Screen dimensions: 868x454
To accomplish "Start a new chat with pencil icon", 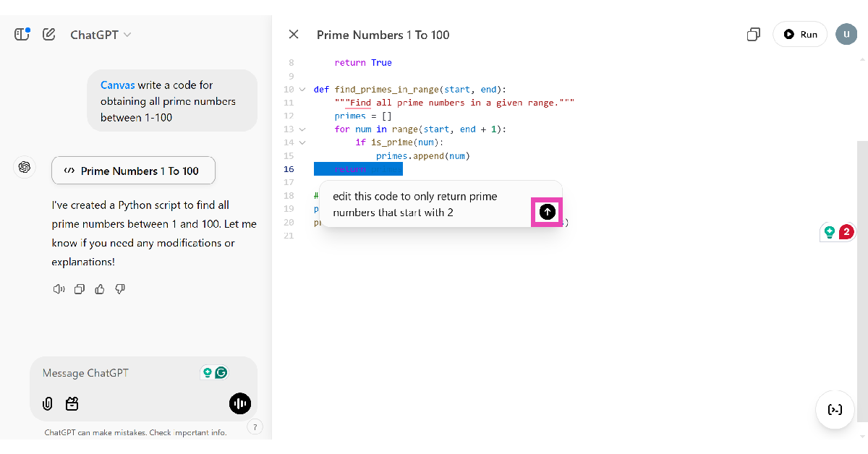I will tap(49, 34).
